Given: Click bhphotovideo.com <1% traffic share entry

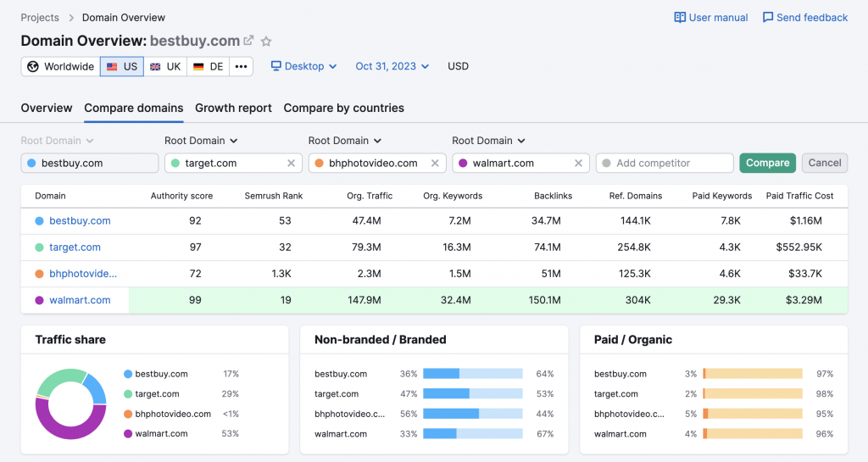Looking at the screenshot, I should click(181, 414).
